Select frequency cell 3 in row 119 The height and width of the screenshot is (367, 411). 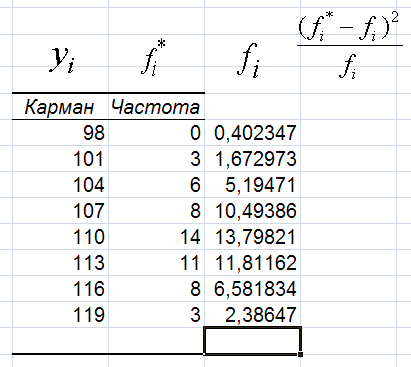coord(156,315)
